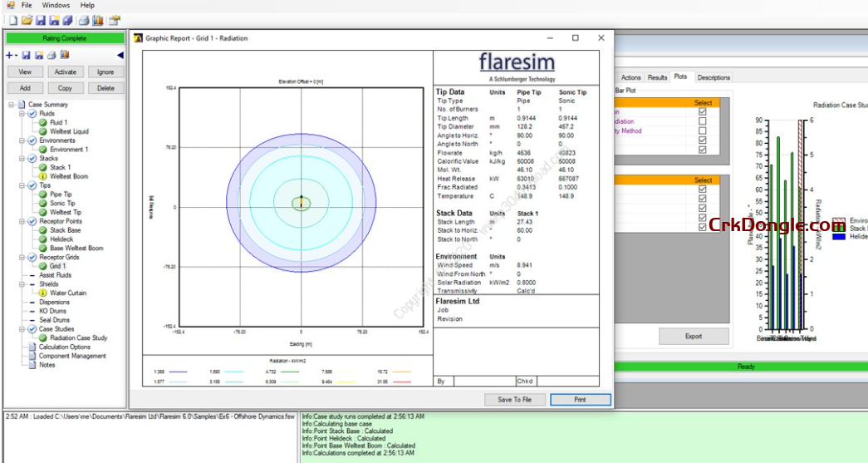Click the chart icon in case panel toolbar
This screenshot has width=868, height=463.
(65, 55)
